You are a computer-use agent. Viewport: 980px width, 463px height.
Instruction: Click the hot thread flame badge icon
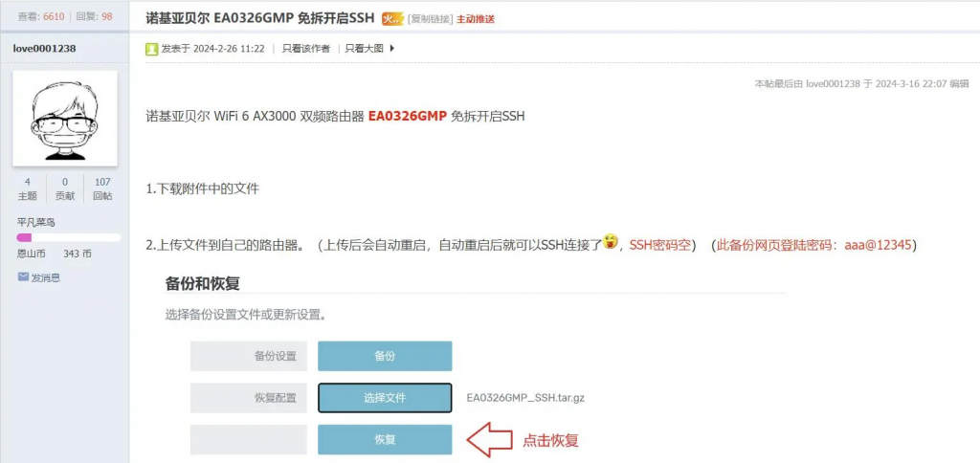coord(392,19)
